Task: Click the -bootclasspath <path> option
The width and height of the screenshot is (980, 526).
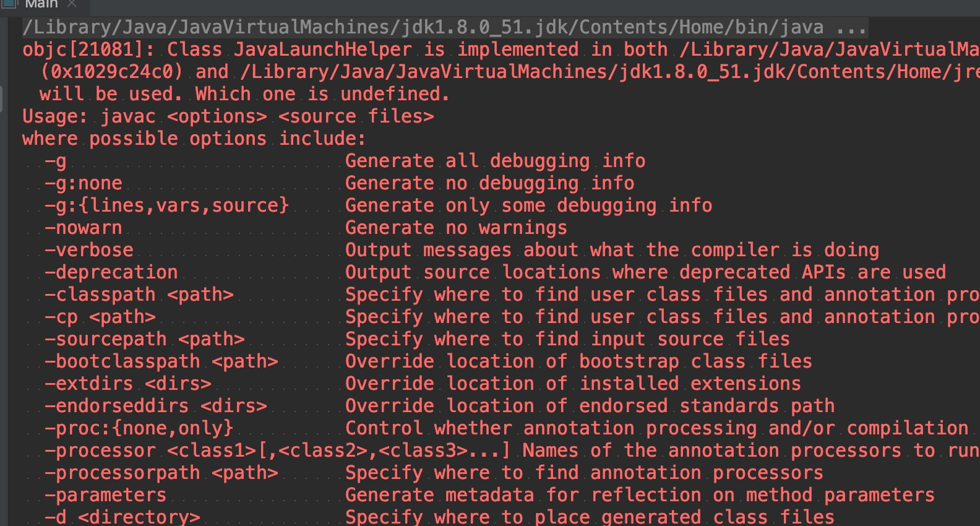Action: point(161,362)
